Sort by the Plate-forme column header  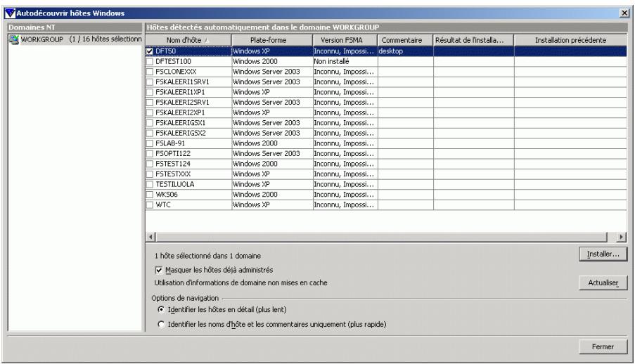(x=272, y=40)
